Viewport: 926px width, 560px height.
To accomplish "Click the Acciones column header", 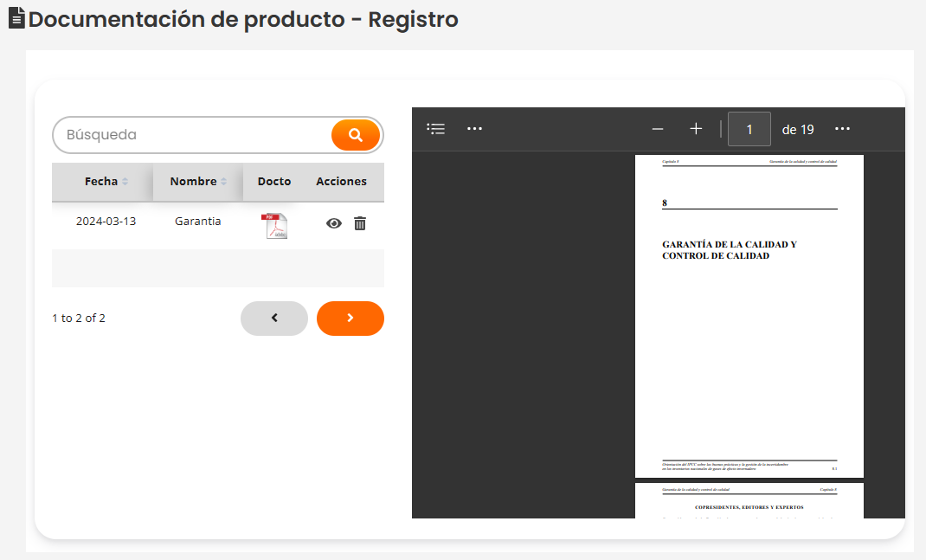I will pos(341,182).
